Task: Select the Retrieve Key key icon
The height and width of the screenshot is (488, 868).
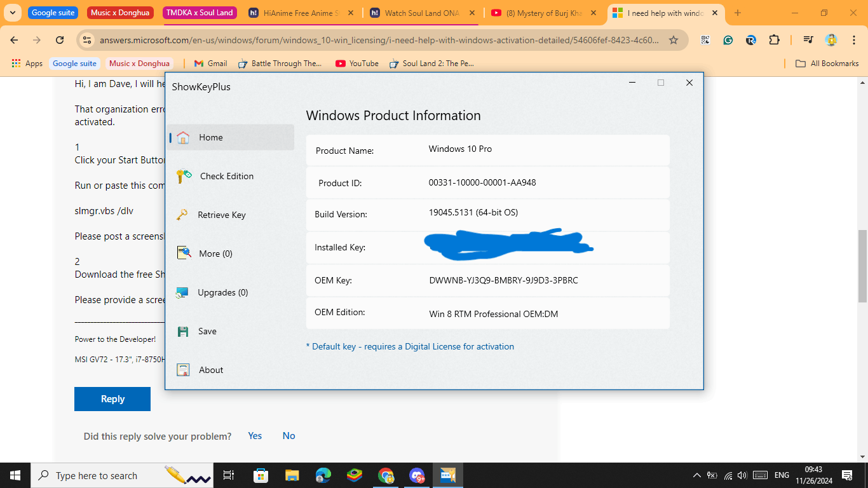Action: coord(182,215)
